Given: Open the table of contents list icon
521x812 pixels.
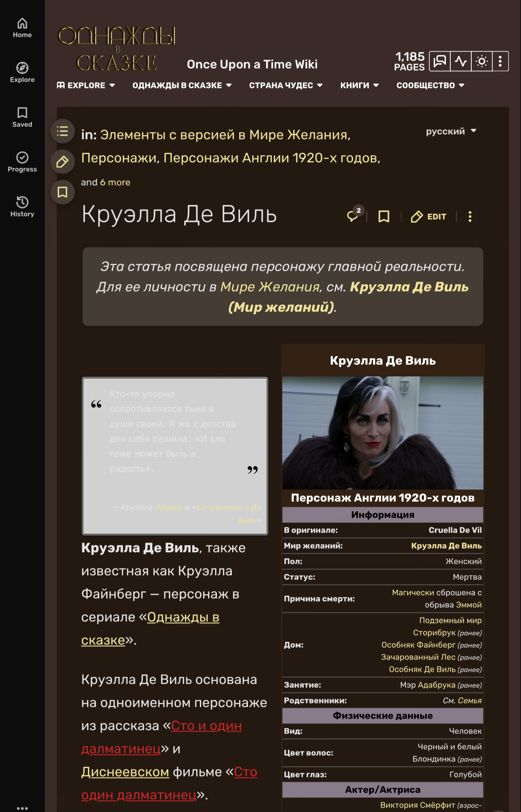Looking at the screenshot, I should (63, 131).
